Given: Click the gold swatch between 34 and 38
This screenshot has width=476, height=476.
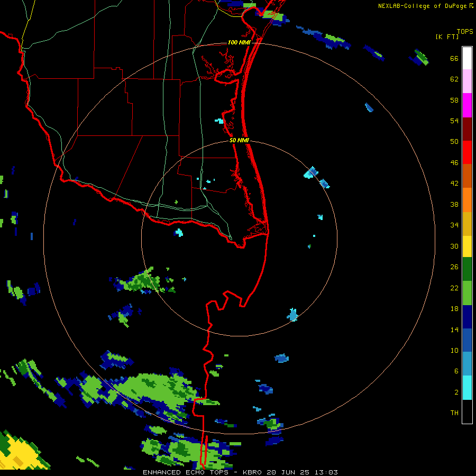Looking at the screenshot, I should 467,224.
